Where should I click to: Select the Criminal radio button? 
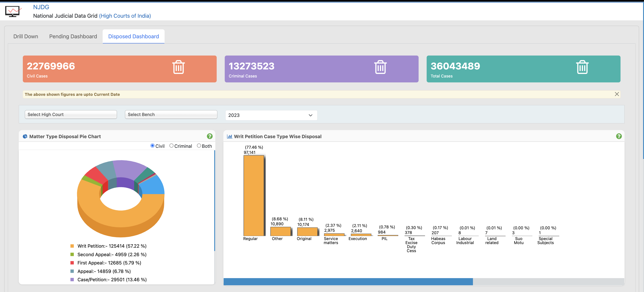click(171, 146)
